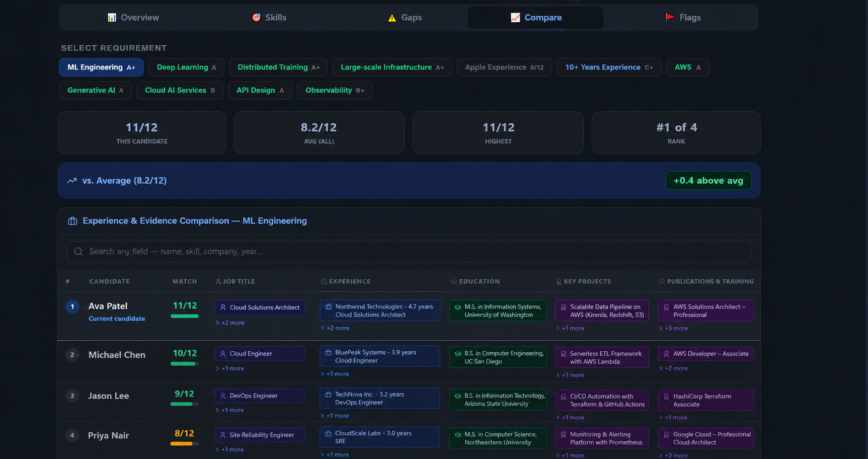This screenshot has height=459, width=868.
Task: Expand +2 more job titles for Ava Patel
Action: (x=230, y=323)
